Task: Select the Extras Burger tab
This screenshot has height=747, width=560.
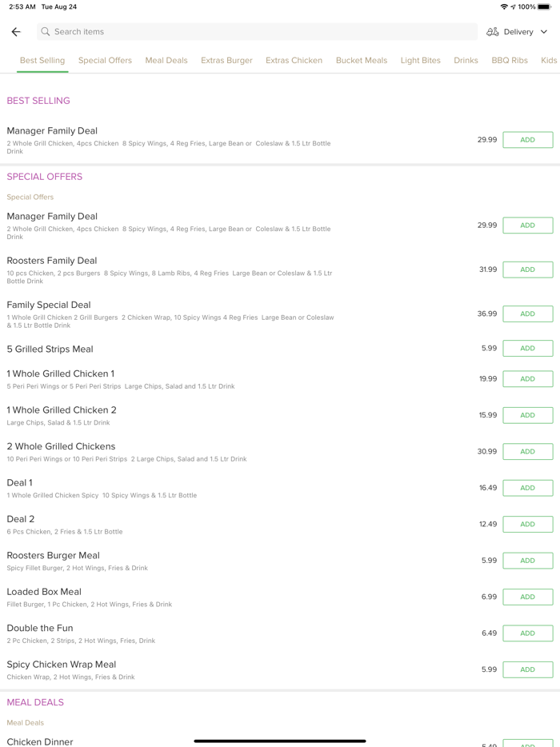Action: click(x=226, y=61)
